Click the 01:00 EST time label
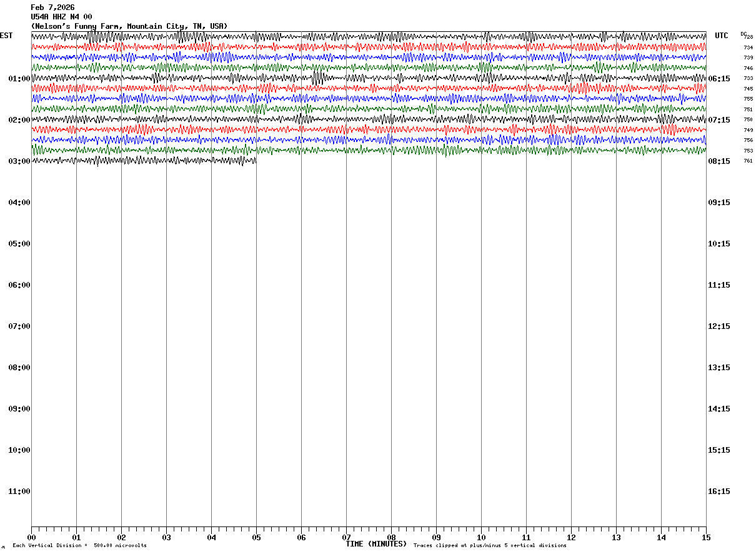Image resolution: width=756 pixels, height=554 pixels. pos(19,79)
